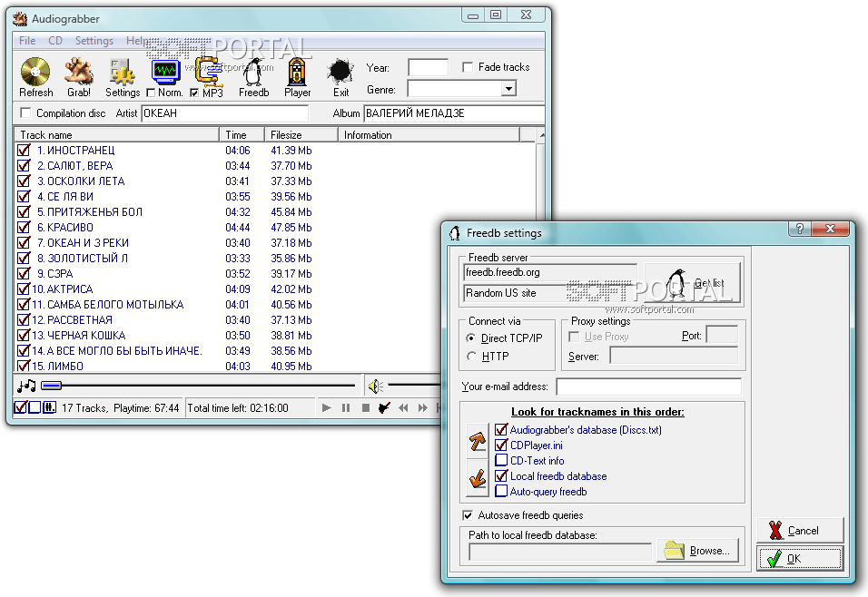Cancel the Freedb settings dialog
Image resolution: width=868 pixels, height=597 pixels.
click(x=800, y=531)
